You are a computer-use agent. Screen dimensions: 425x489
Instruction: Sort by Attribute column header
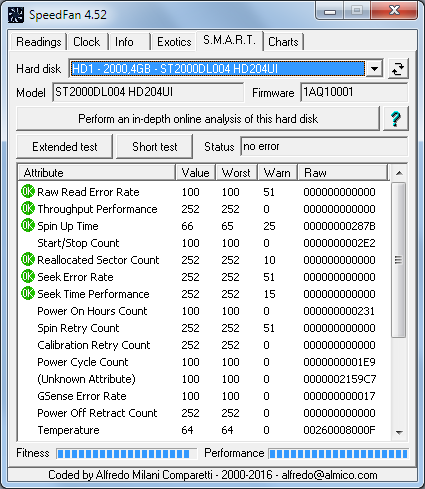97,173
